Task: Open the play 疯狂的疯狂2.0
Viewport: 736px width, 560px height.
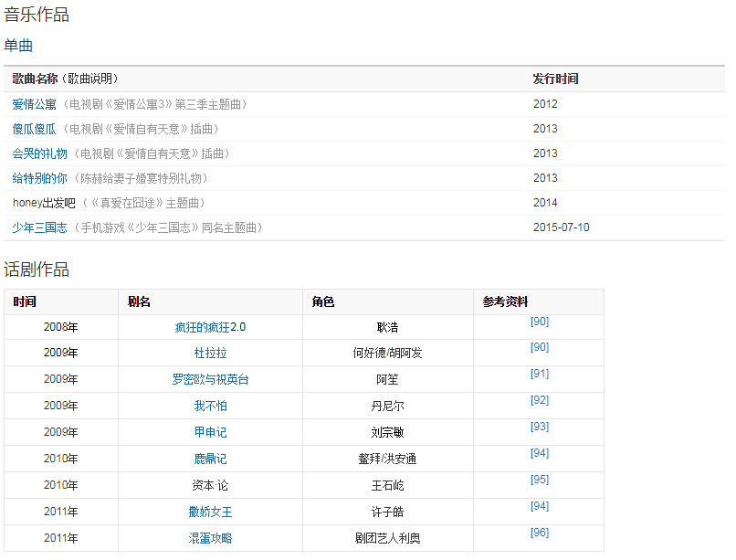Action: 210,327
